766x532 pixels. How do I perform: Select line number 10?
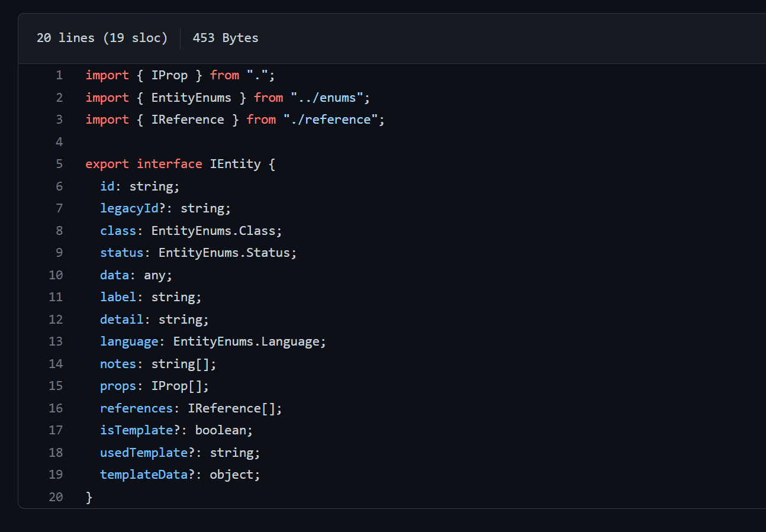coord(56,275)
